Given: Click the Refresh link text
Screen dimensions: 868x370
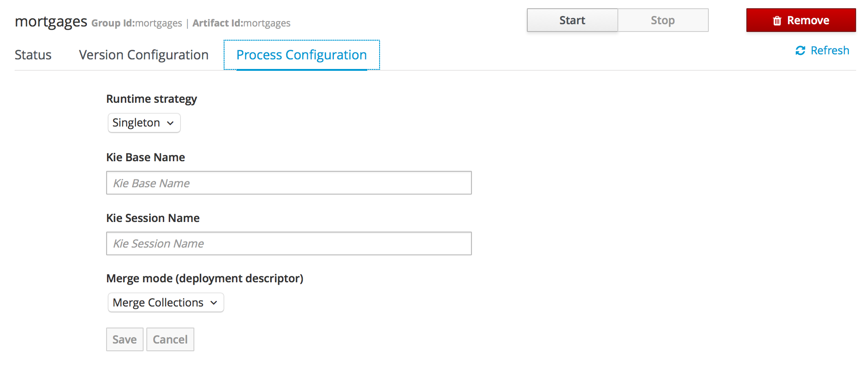Looking at the screenshot, I should point(830,51).
